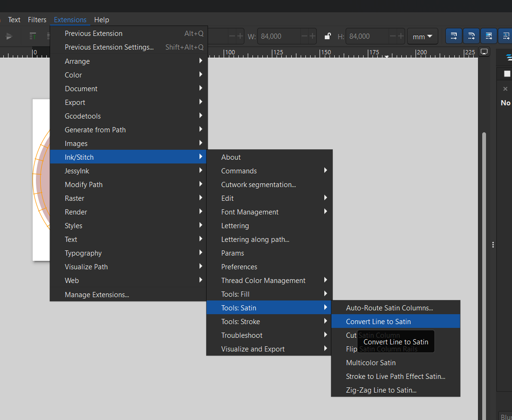Expand the Document submenu
The width and height of the screenshot is (512, 420).
click(x=129, y=89)
